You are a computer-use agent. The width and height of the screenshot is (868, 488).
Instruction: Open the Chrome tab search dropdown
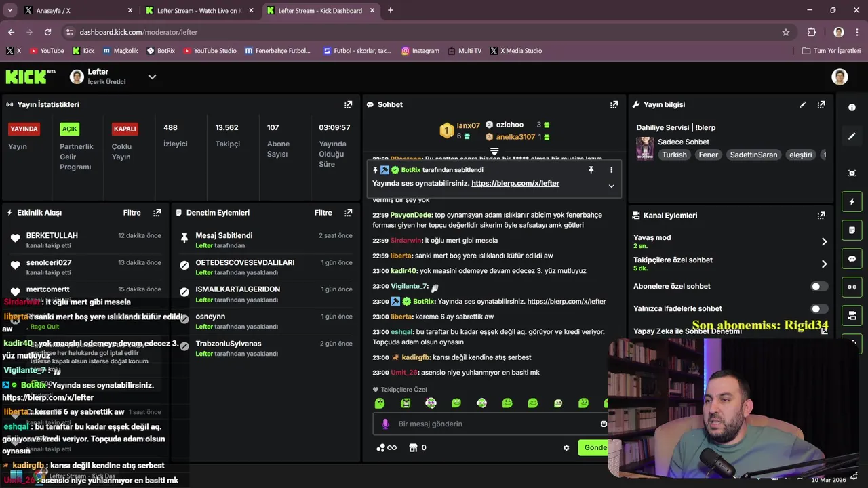(9, 10)
